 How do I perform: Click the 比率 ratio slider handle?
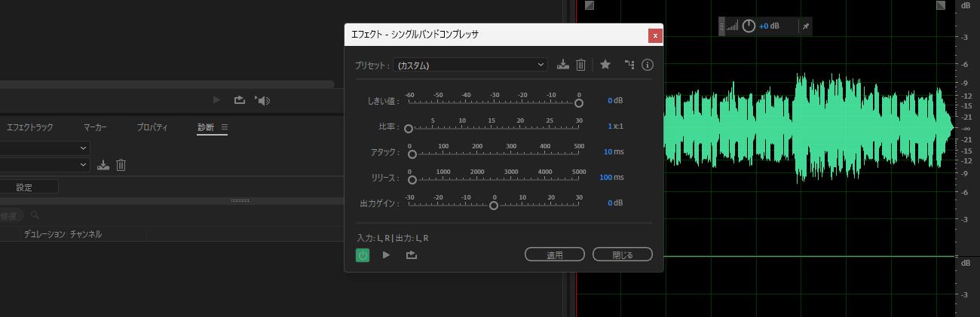tap(409, 129)
